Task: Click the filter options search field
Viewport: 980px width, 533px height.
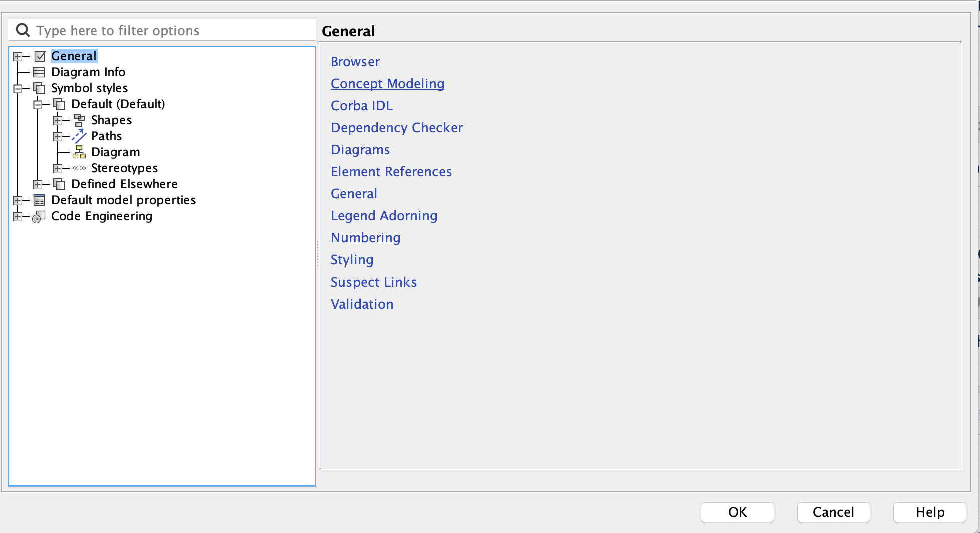Action: point(165,31)
